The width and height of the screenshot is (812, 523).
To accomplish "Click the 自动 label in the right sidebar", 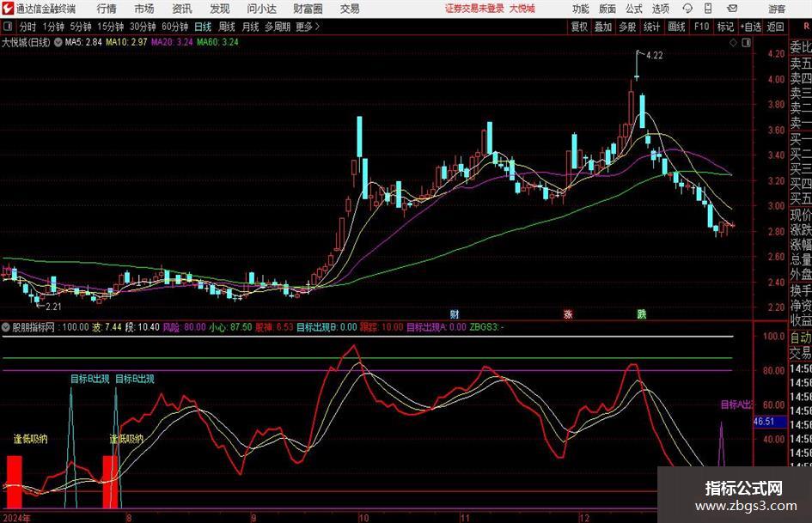I will [x=801, y=338].
